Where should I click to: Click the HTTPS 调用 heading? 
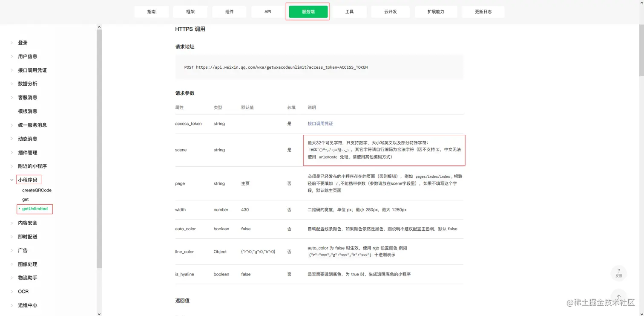pyautogui.click(x=190, y=29)
